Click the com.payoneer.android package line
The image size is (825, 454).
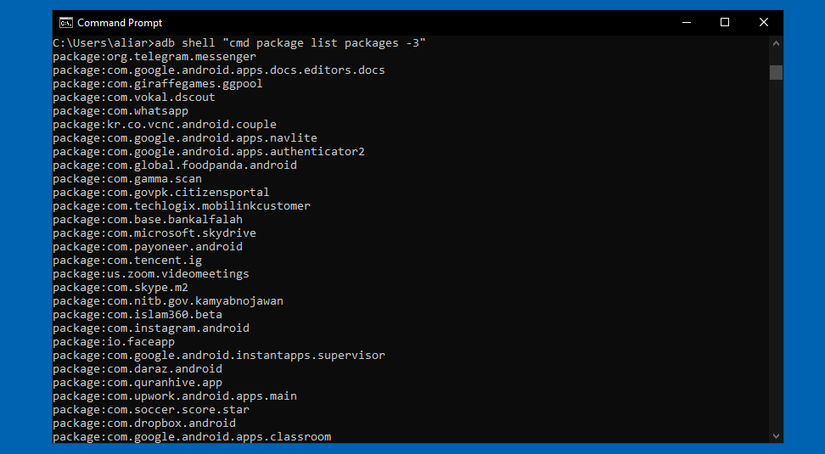[147, 247]
